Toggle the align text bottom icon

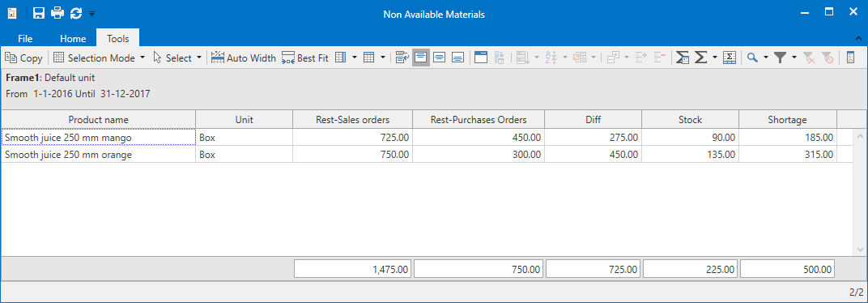457,58
